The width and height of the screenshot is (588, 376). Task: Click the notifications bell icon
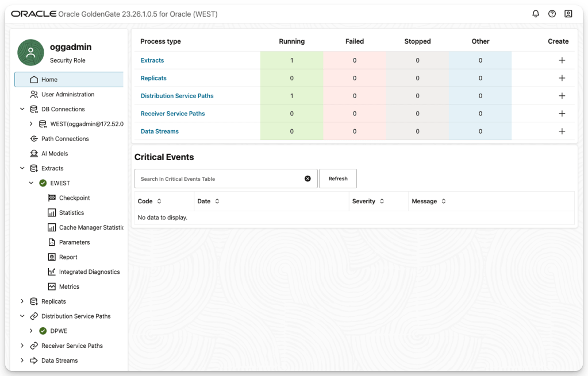tap(536, 14)
